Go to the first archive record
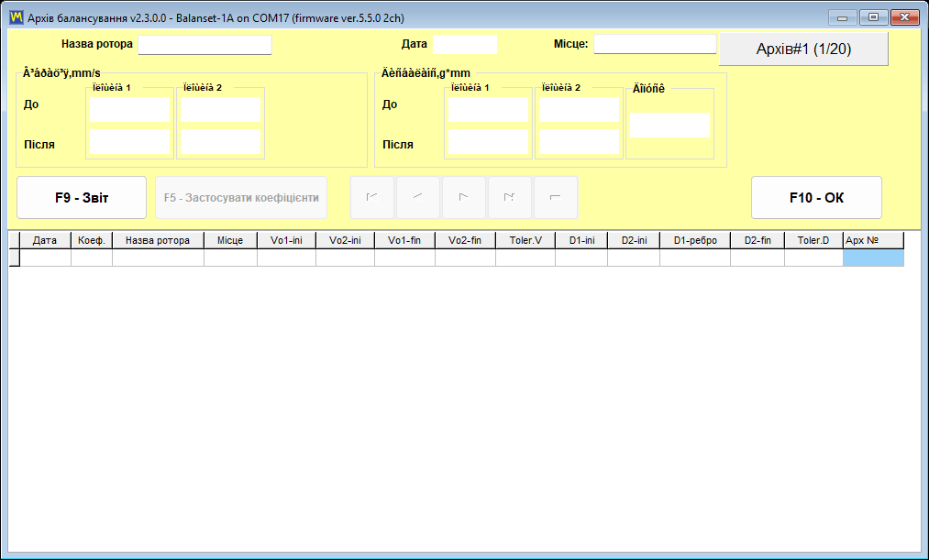 372,198
